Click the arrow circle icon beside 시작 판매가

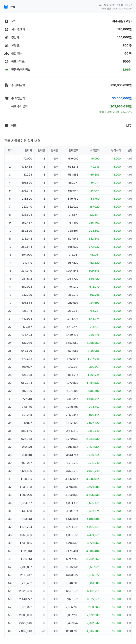6,29
